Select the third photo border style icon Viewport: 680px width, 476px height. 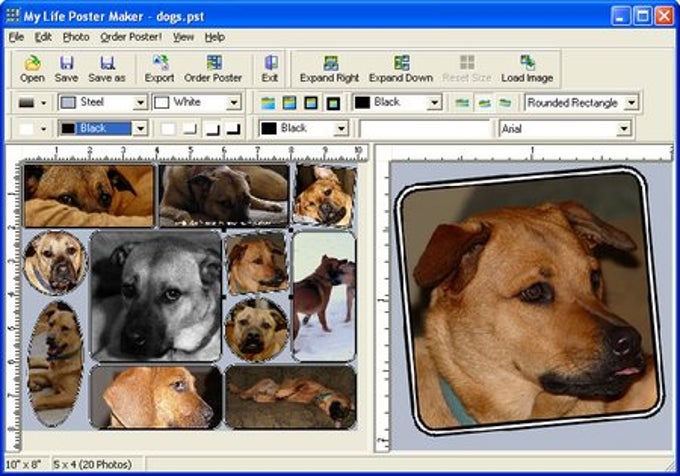(x=311, y=103)
